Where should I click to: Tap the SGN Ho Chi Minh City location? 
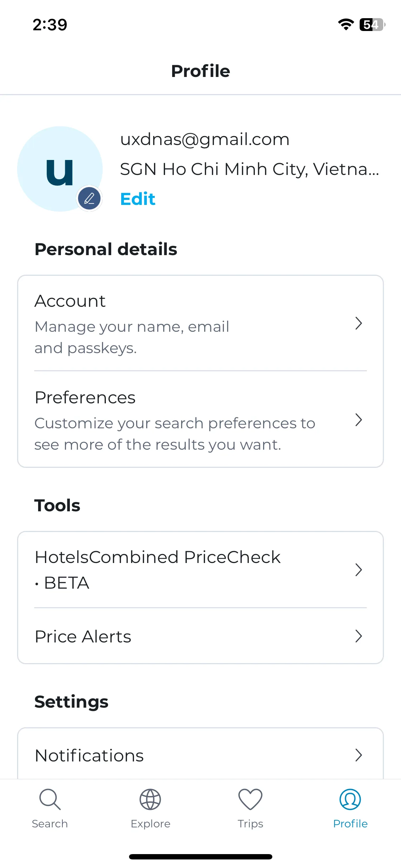pos(250,169)
